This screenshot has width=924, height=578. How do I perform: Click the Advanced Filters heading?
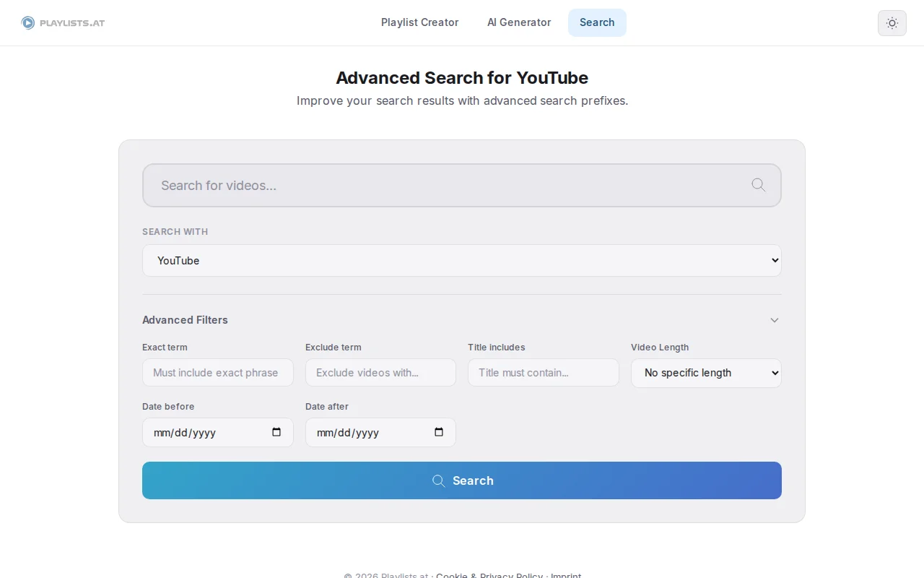click(x=185, y=320)
